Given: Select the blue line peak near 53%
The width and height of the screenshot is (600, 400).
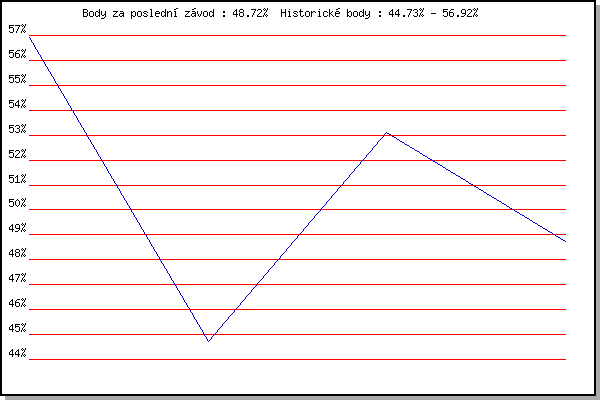Looking at the screenshot, I should pyautogui.click(x=387, y=133).
